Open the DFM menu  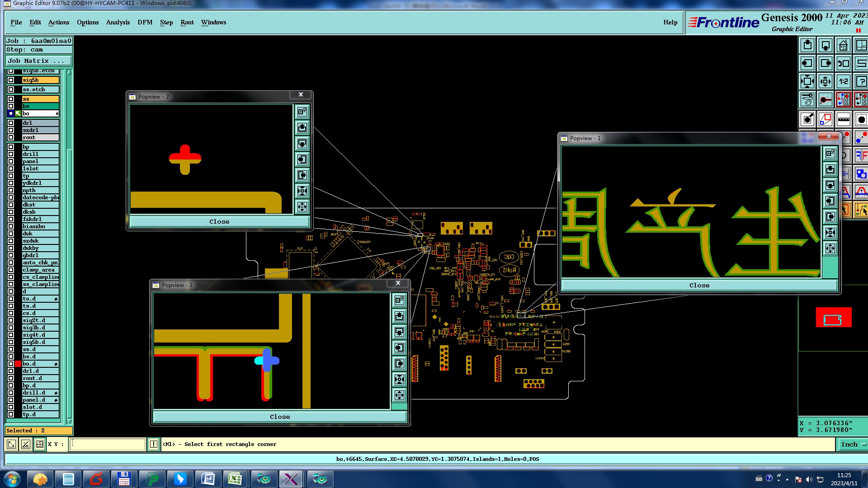[145, 23]
